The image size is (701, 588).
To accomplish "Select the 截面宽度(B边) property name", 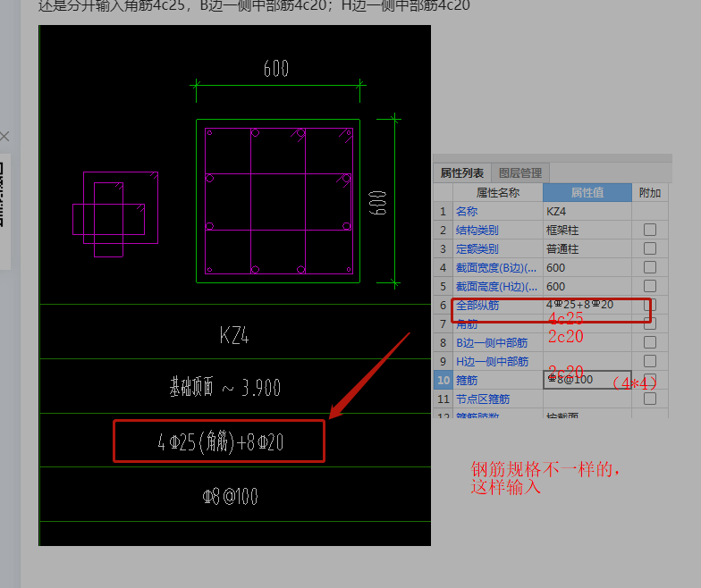I will click(x=496, y=268).
